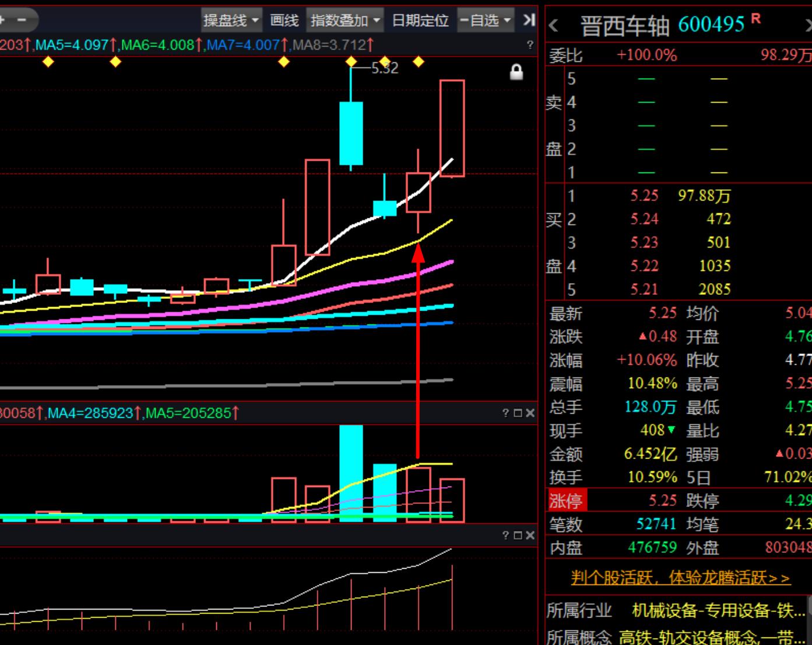Click the yellow diamond above the 5.32 candle
This screenshot has width=812, height=645.
pyautogui.click(x=351, y=62)
